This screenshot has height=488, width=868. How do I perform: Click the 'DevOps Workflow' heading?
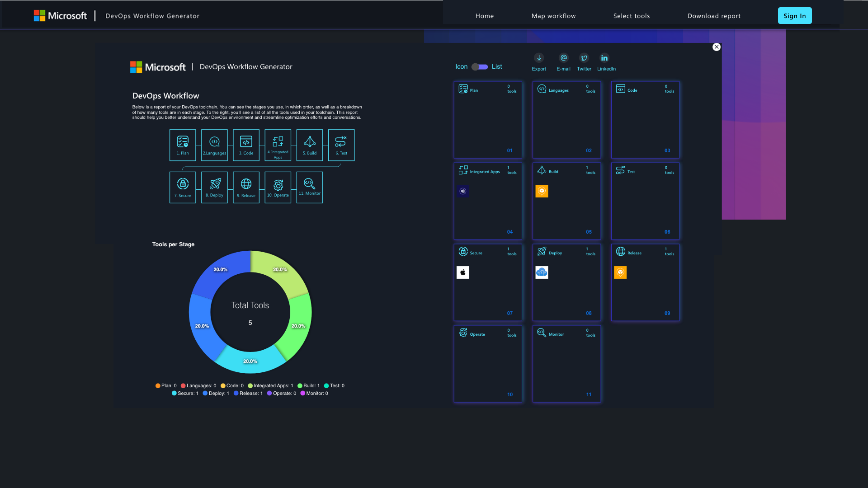coord(165,96)
